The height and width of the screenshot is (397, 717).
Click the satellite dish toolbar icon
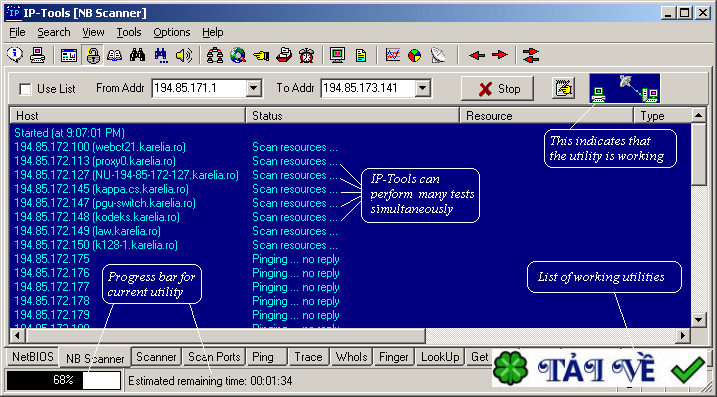[x=438, y=55]
